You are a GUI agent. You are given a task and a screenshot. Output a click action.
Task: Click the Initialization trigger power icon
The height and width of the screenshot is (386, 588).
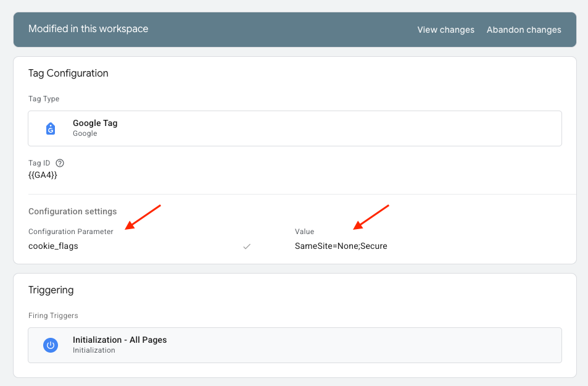pyautogui.click(x=51, y=345)
